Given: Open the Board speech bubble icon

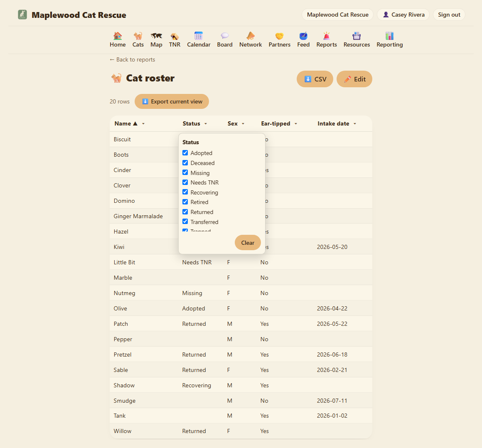Looking at the screenshot, I should (x=225, y=36).
